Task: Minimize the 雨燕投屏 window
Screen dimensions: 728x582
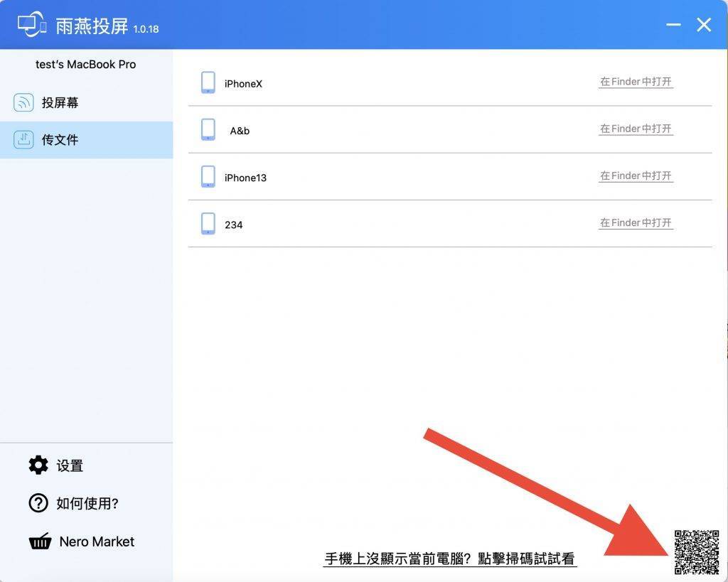Action: point(673,26)
